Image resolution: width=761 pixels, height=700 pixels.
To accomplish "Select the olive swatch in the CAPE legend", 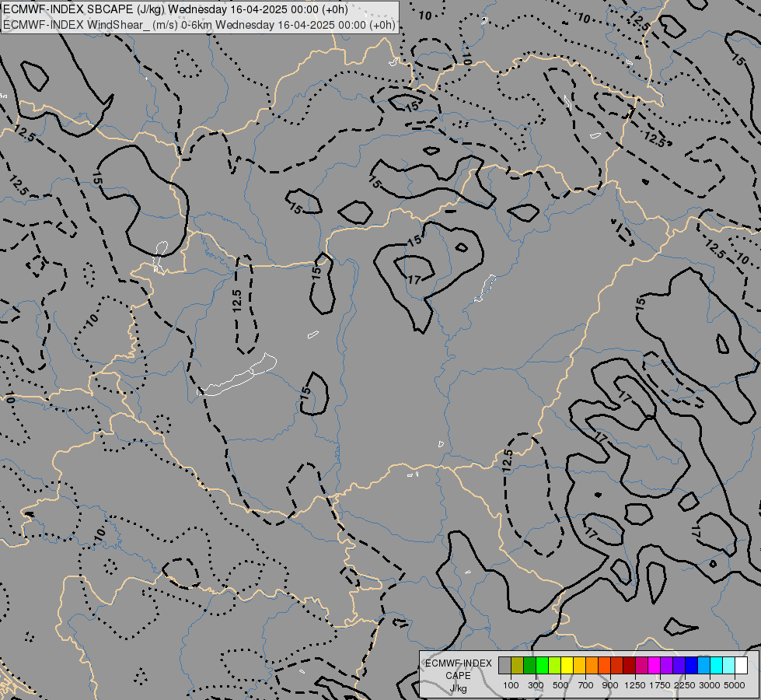I will [518, 665].
